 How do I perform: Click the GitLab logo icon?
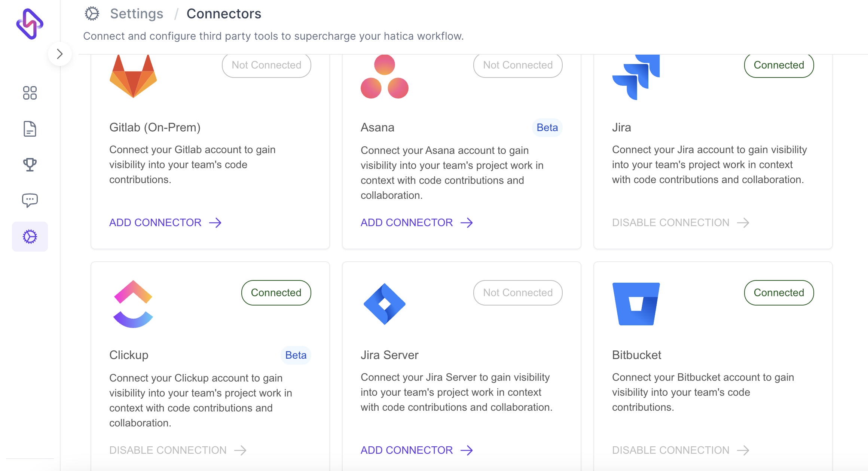[x=133, y=76]
